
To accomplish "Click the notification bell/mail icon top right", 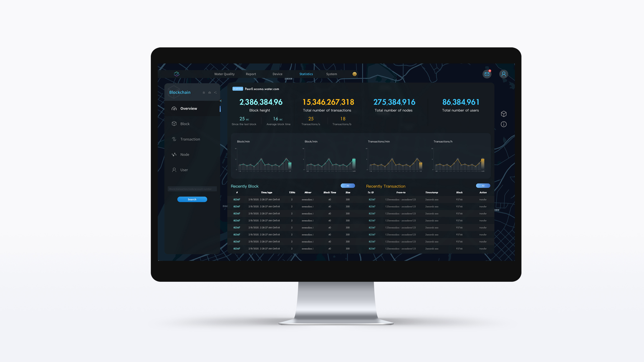I will pyautogui.click(x=487, y=74).
